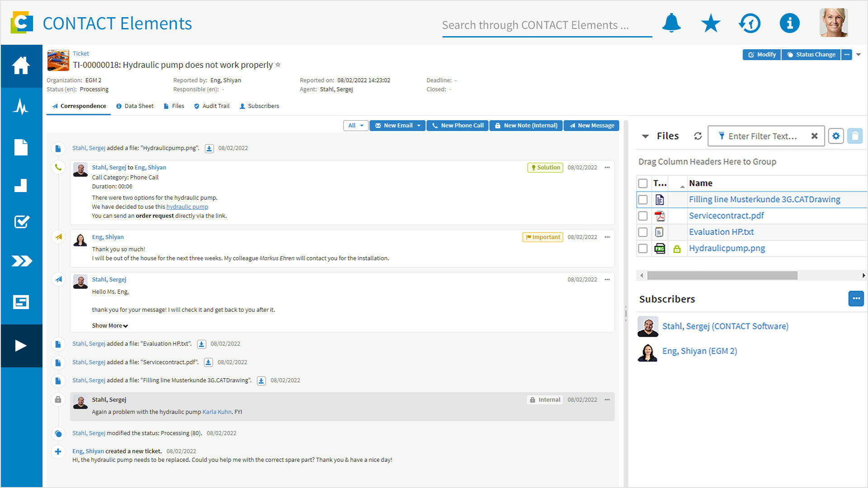Sort files by Name column header

coord(701,183)
